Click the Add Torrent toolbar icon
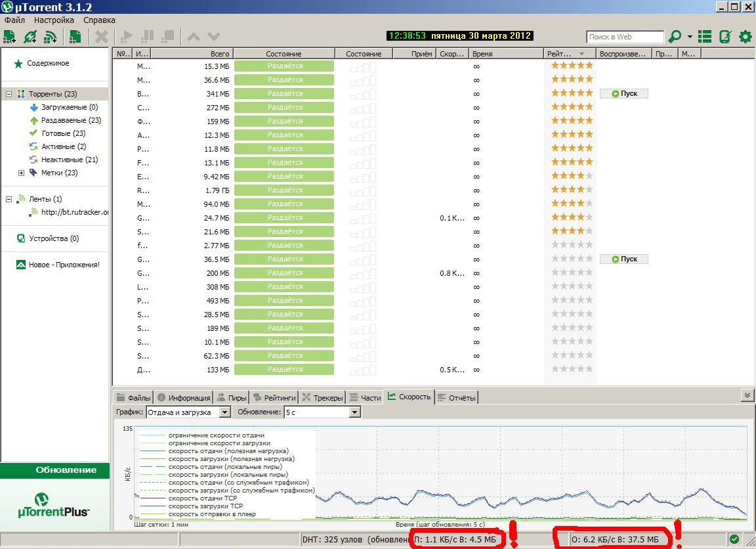 click(10, 37)
